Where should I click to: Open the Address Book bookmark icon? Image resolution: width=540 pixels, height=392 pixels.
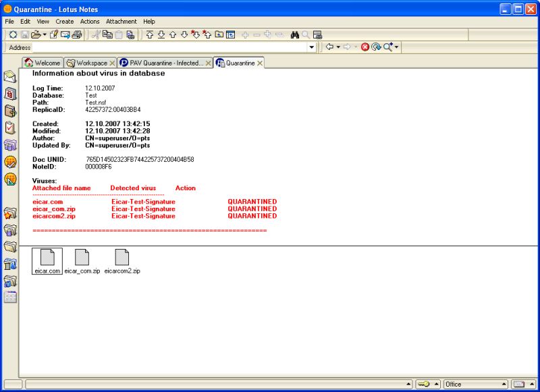(10, 111)
